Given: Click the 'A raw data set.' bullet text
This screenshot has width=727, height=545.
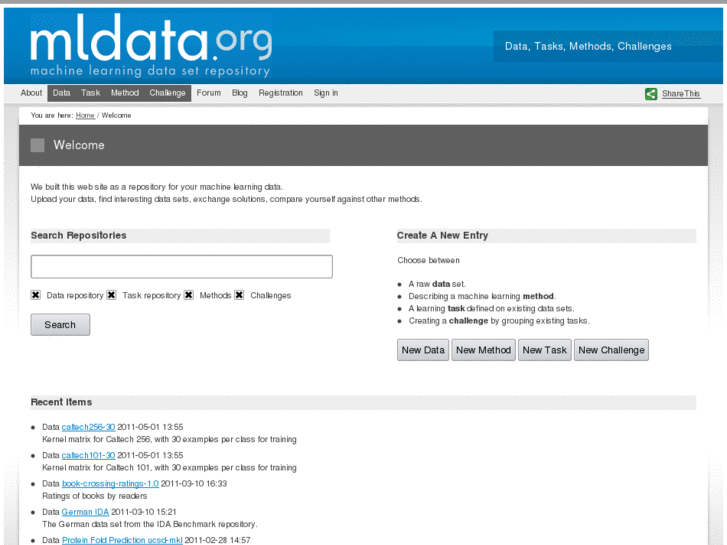Looking at the screenshot, I should pos(437,284).
